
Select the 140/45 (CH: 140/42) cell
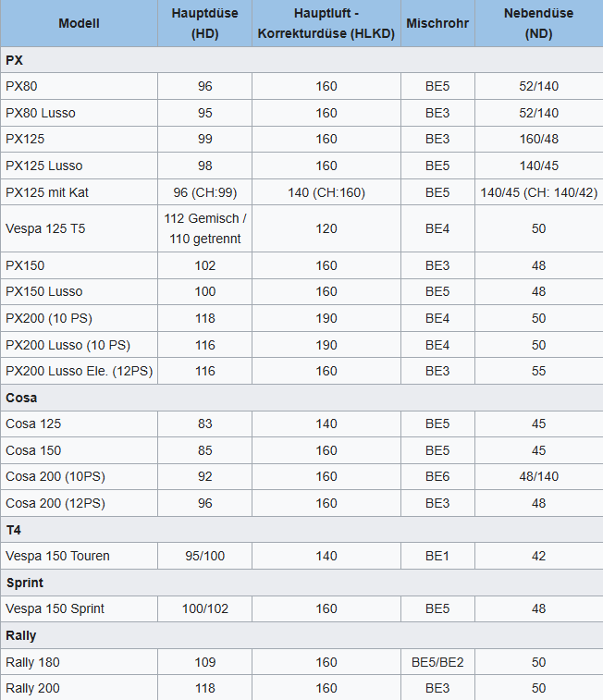pyautogui.click(x=539, y=192)
